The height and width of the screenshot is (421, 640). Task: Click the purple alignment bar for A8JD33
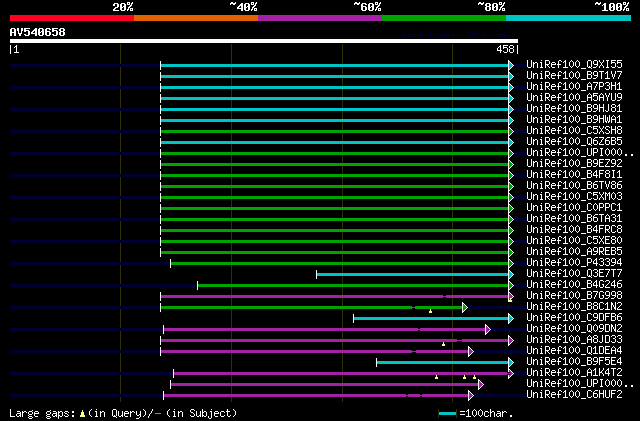click(x=335, y=341)
